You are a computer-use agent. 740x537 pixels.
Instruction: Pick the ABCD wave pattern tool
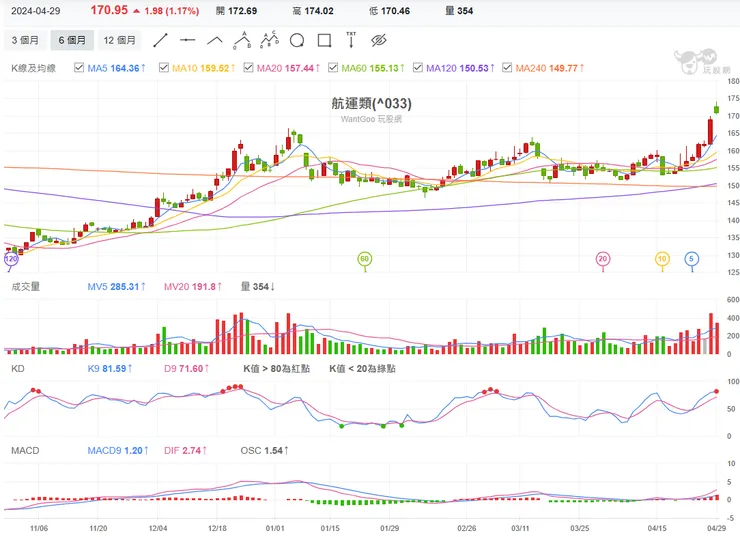[268, 41]
